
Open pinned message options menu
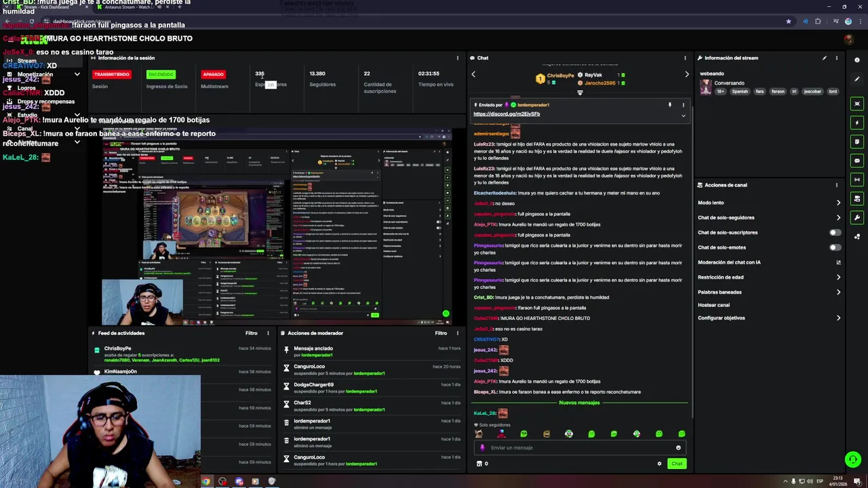(683, 105)
